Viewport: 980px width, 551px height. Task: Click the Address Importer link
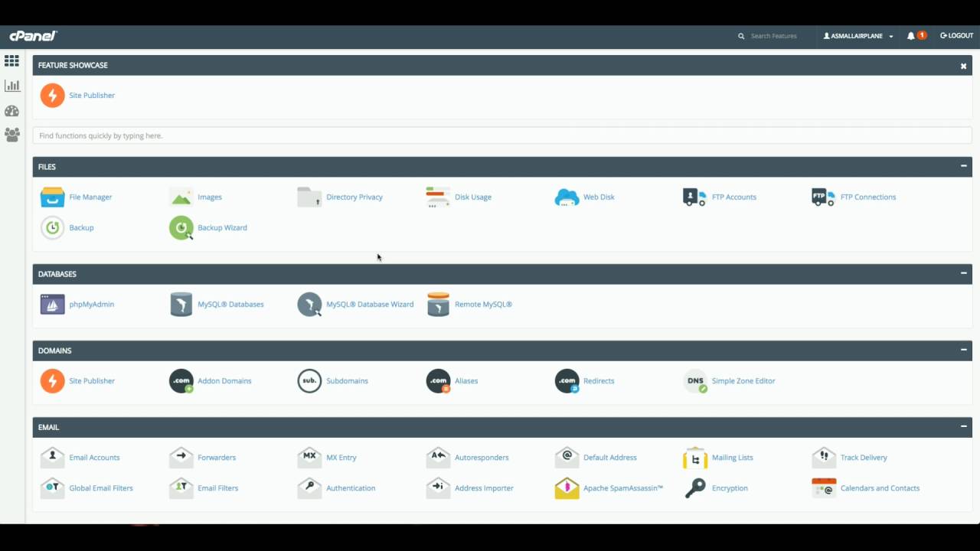484,488
